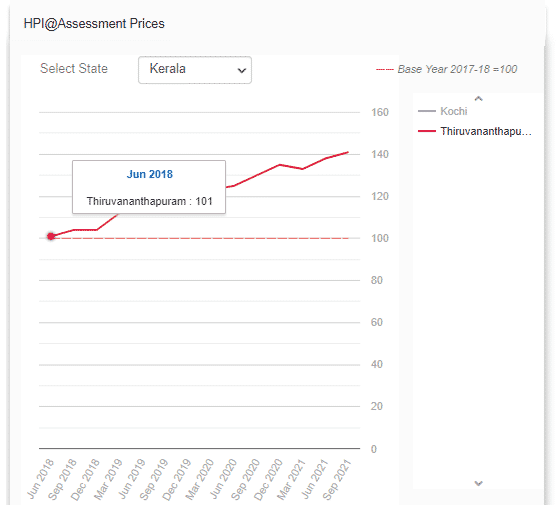Click the Sep 2021 end of the red line

(x=348, y=152)
